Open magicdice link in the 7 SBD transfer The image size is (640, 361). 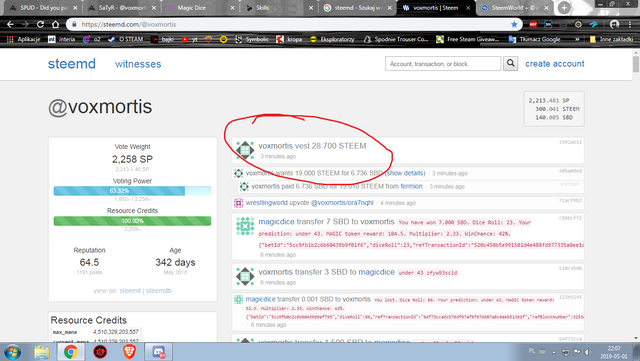coord(276,222)
